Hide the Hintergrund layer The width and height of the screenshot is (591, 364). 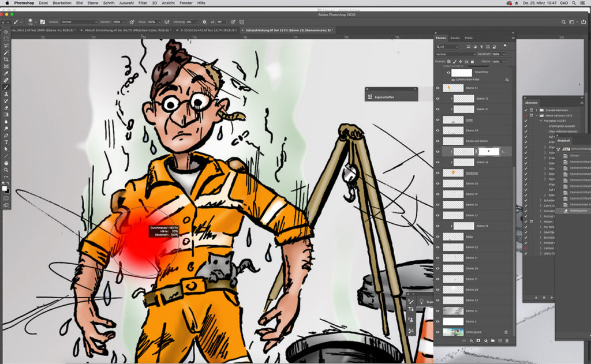[x=437, y=332]
